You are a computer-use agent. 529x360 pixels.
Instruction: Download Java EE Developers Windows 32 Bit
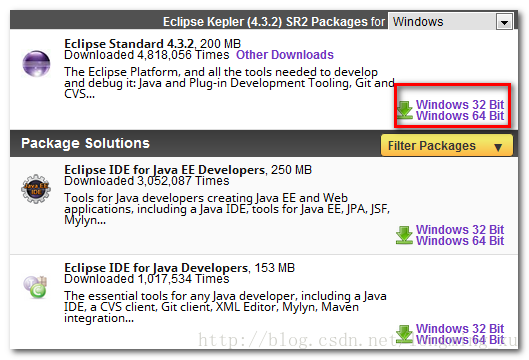(x=460, y=230)
